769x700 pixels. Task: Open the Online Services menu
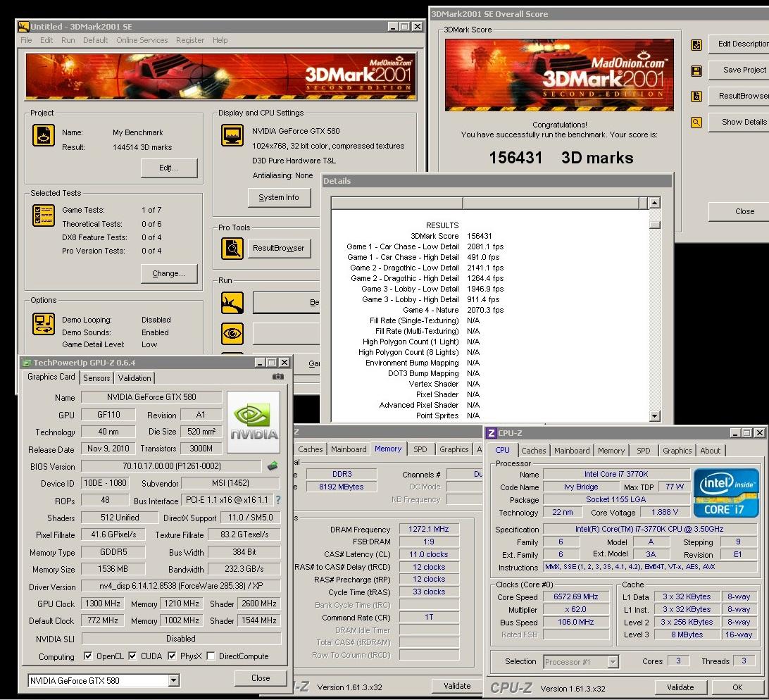tap(142, 40)
